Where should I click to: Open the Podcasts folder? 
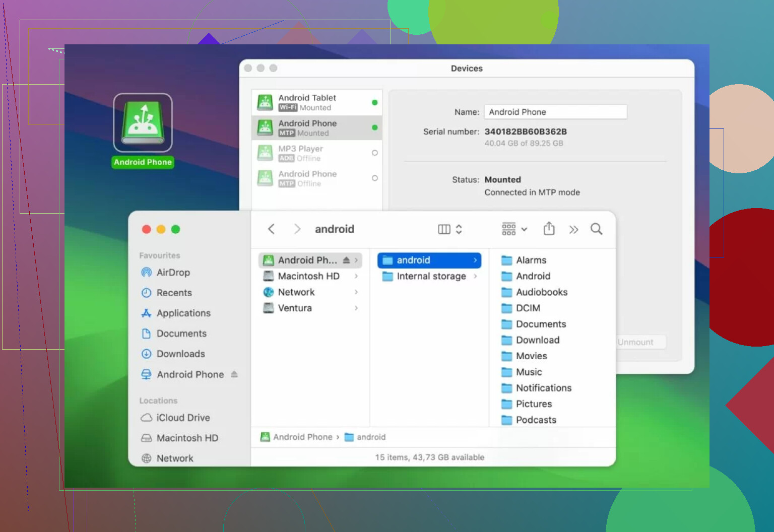pyautogui.click(x=529, y=420)
